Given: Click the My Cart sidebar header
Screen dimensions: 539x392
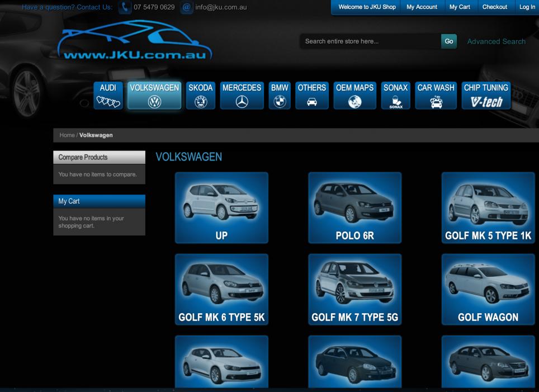Looking at the screenshot, I should point(100,201).
